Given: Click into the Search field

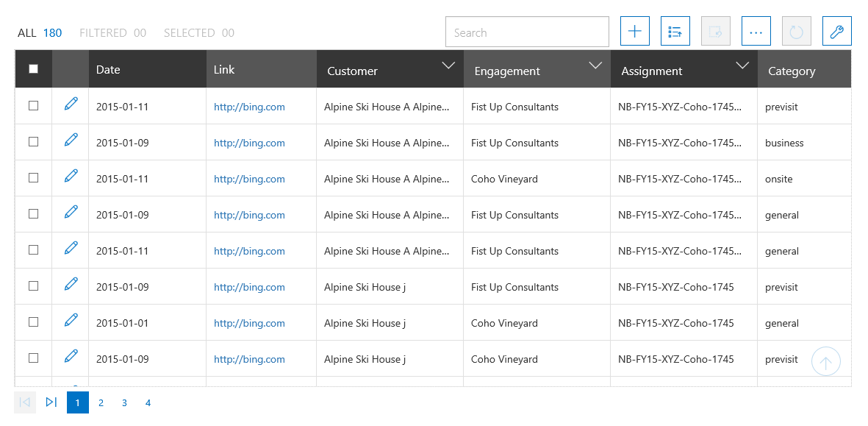Looking at the screenshot, I should [527, 32].
